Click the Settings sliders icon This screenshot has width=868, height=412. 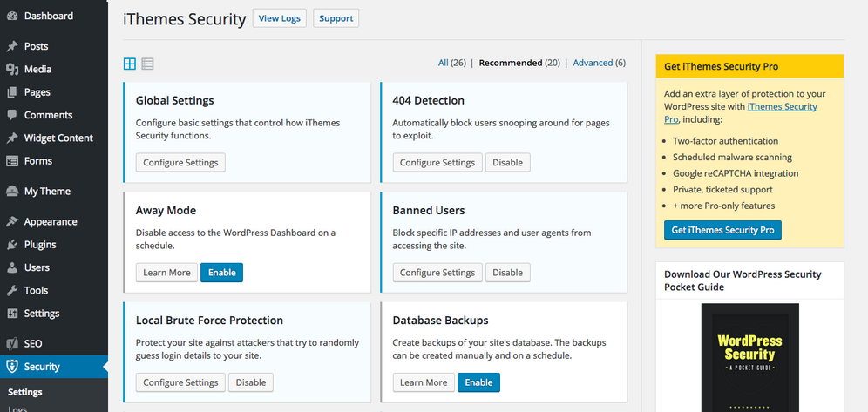[x=12, y=314]
